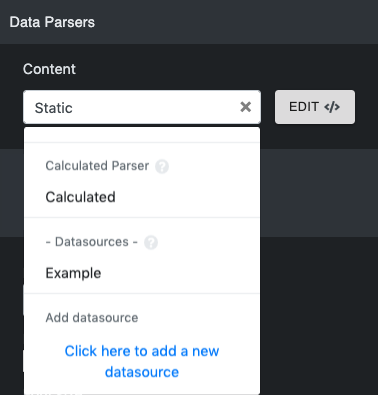The image size is (380, 395).
Task: Click the word datasource in the blue link
Action: pyautogui.click(x=142, y=372)
